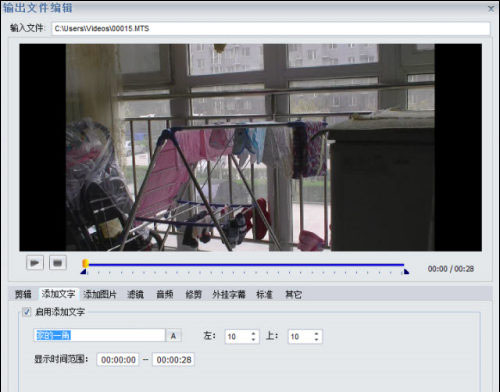500x392 pixels.
Task: Switch to the 添加图片 tab
Action: point(100,294)
